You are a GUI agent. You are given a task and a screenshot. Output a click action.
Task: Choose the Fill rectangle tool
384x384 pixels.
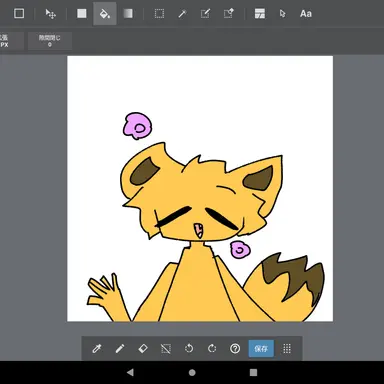pos(82,14)
